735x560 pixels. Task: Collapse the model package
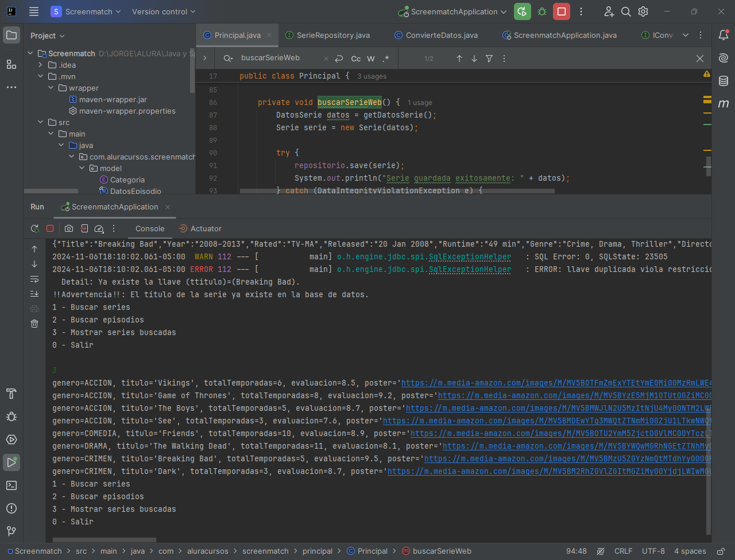[82, 168]
